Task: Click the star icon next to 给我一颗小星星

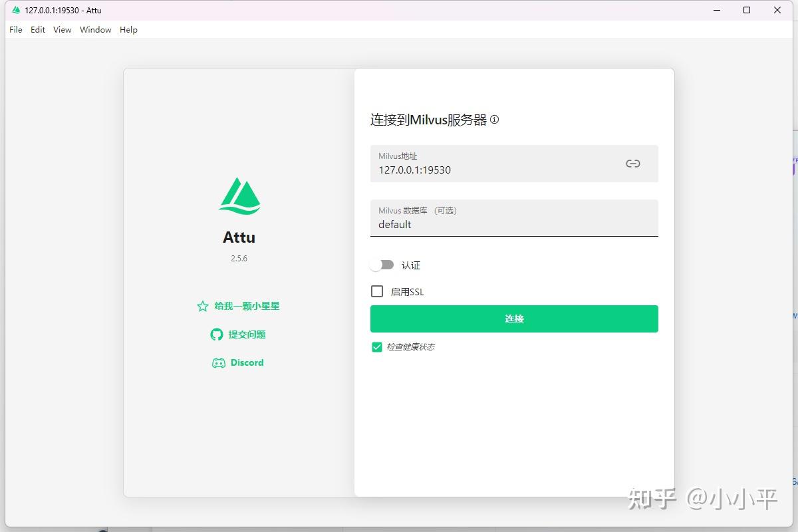Action: 202,306
